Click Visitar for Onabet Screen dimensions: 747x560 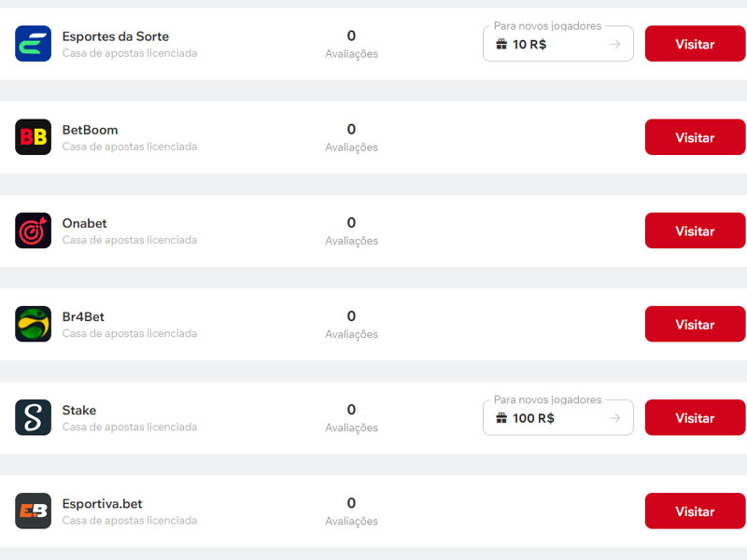pos(695,230)
